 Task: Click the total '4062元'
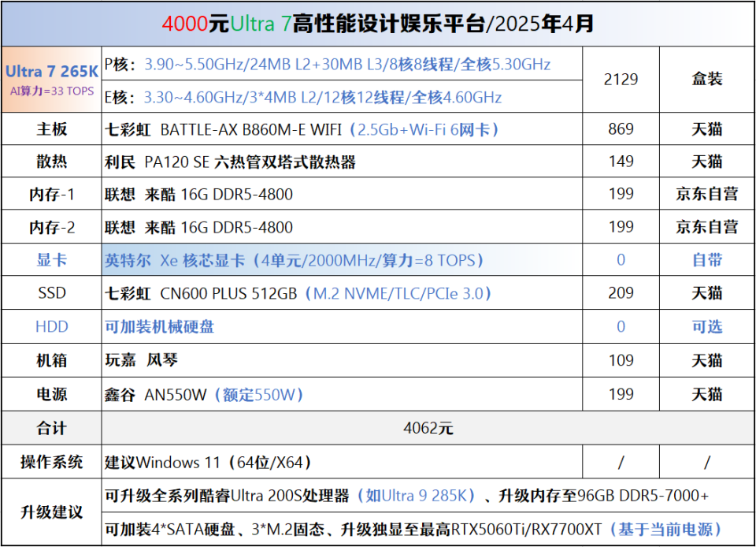(x=428, y=428)
